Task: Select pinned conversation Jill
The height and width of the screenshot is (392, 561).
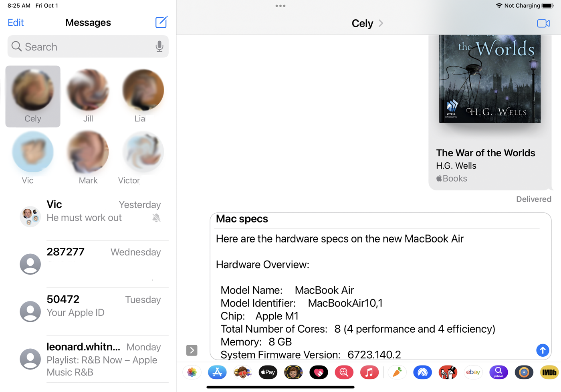Action: 88,96
